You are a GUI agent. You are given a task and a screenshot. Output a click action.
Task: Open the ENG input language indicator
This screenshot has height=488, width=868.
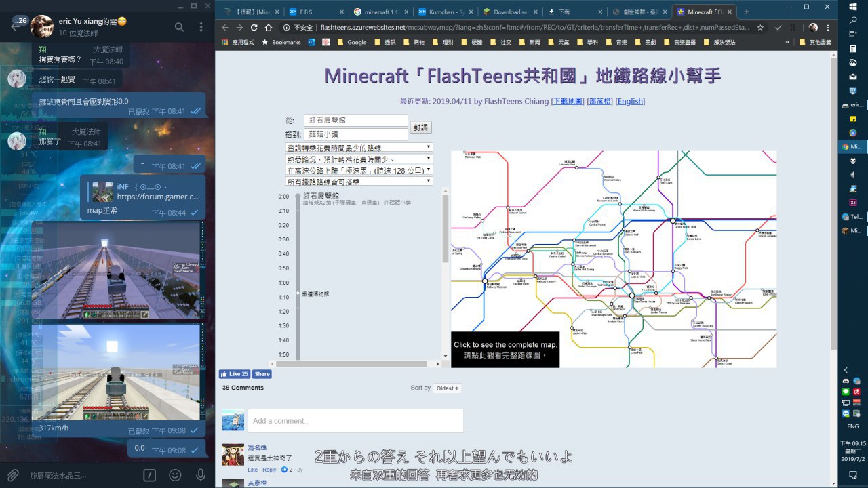click(853, 426)
